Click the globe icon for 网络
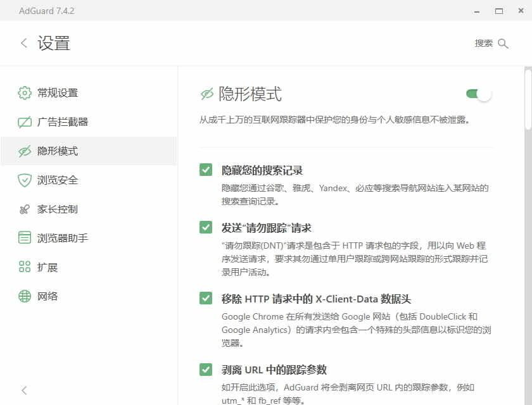 25,296
